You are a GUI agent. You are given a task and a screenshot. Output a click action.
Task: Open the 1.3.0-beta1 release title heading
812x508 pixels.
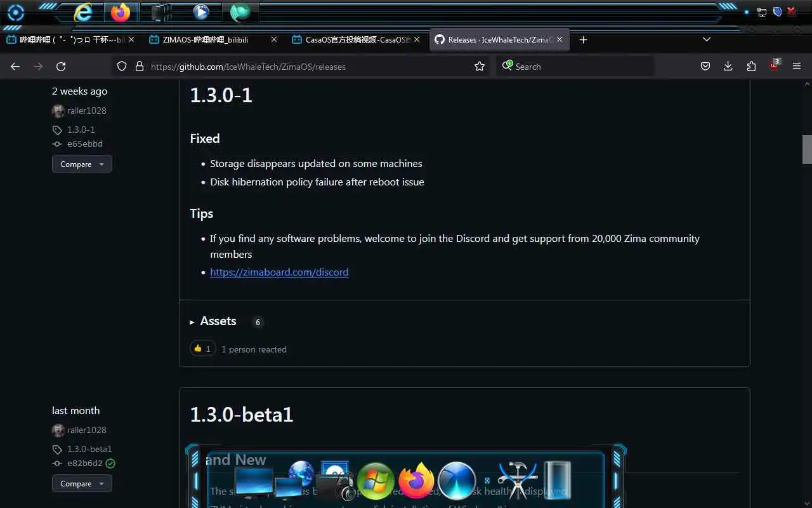pos(242,415)
